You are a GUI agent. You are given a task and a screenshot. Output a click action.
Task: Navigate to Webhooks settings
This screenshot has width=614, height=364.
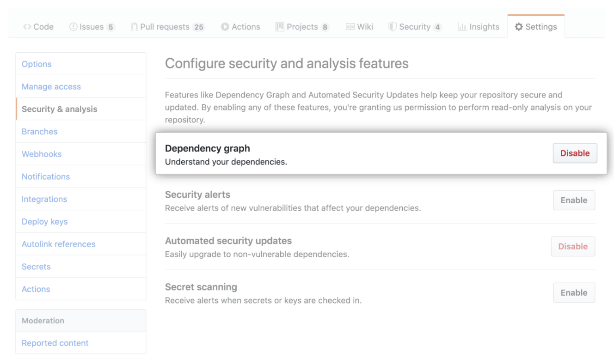coord(81,154)
